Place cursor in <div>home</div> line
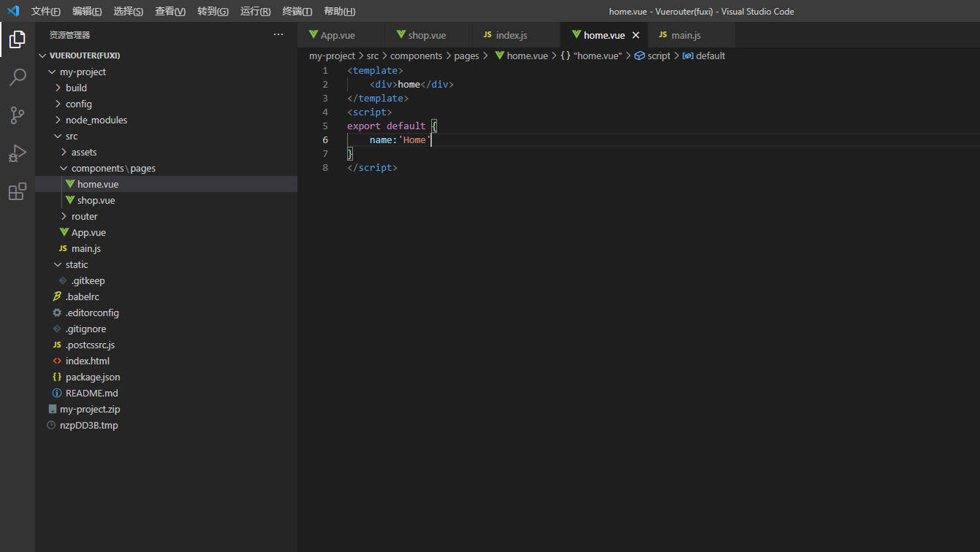Screen dimensions: 980x552 pyautogui.click(x=411, y=84)
